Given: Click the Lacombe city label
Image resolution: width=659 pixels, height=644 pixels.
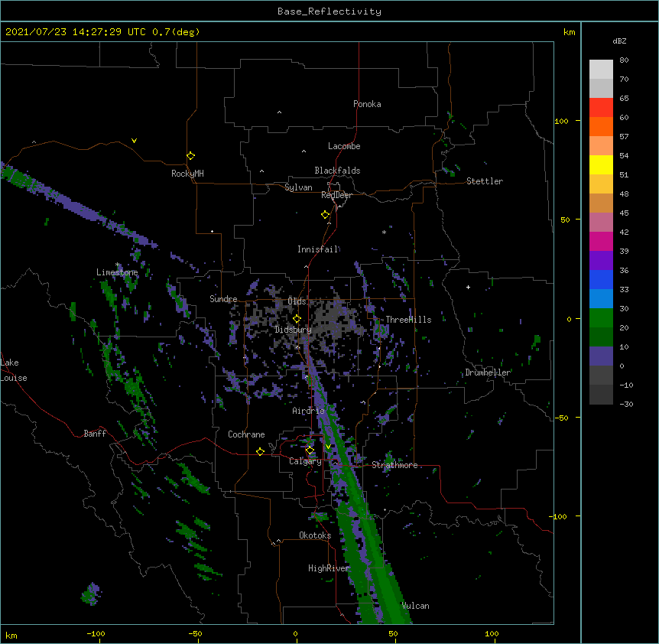Looking at the screenshot, I should coord(344,146).
